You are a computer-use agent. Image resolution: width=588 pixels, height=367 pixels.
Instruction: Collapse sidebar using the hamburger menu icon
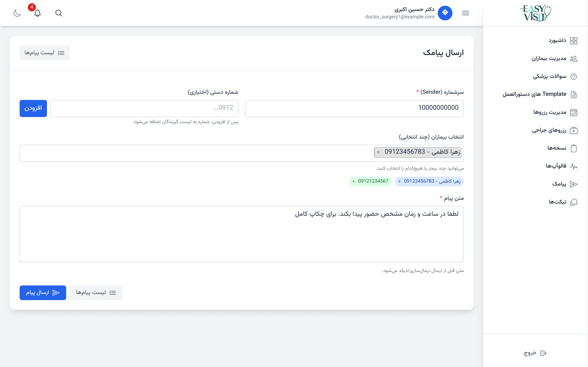pos(465,13)
